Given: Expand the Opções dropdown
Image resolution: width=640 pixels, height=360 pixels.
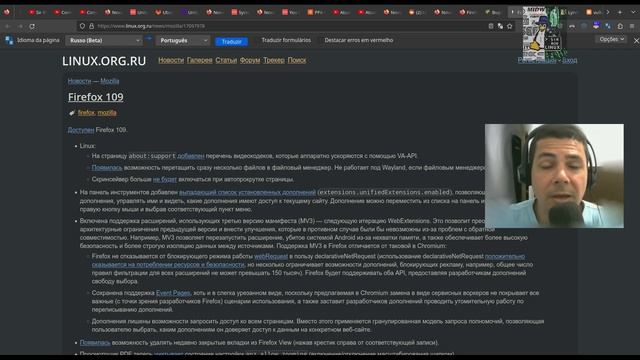Looking at the screenshot, I should coord(611,39).
